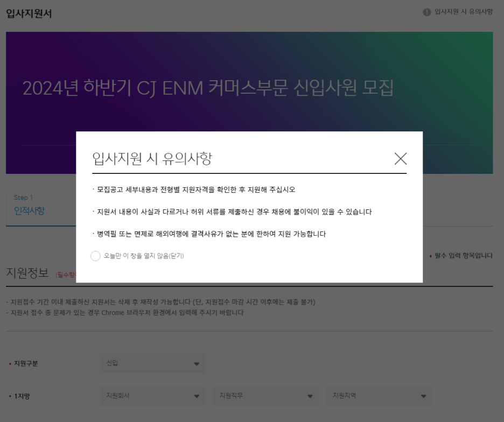The width and height of the screenshot is (504, 422).
Task: Select the 오늘만 이 창을 열지 않음 radio option
Action: 95,256
